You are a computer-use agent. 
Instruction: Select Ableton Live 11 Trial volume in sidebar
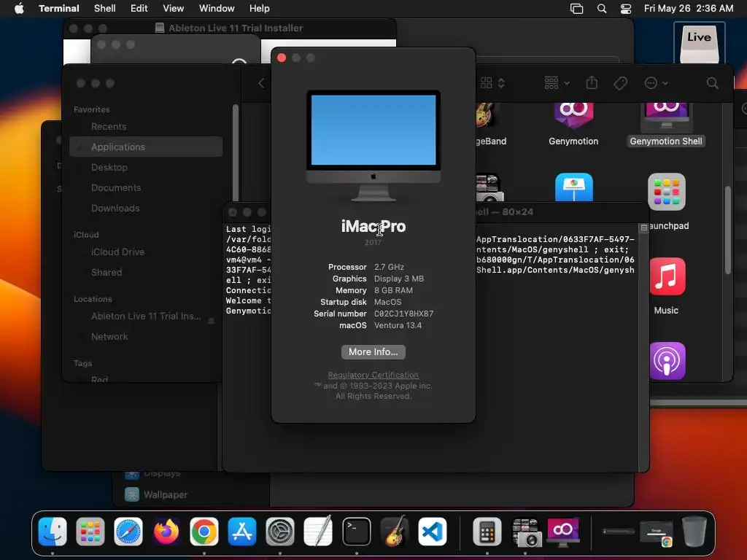146,316
